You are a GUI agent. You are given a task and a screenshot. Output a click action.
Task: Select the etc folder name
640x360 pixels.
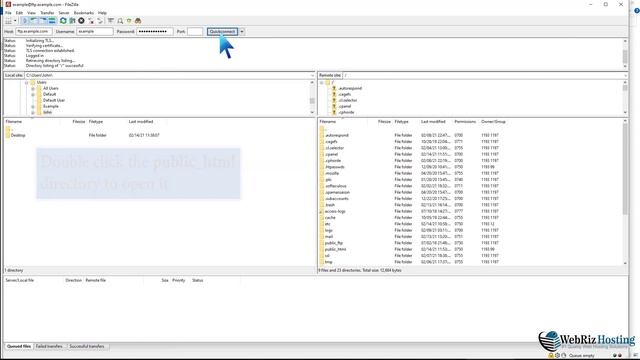pos(327,224)
